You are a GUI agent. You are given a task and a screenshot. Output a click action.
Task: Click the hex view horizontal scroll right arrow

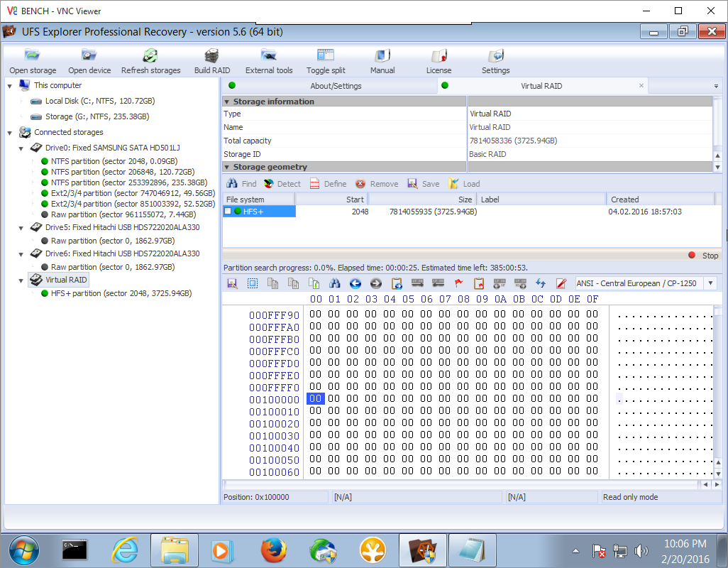pos(717,484)
